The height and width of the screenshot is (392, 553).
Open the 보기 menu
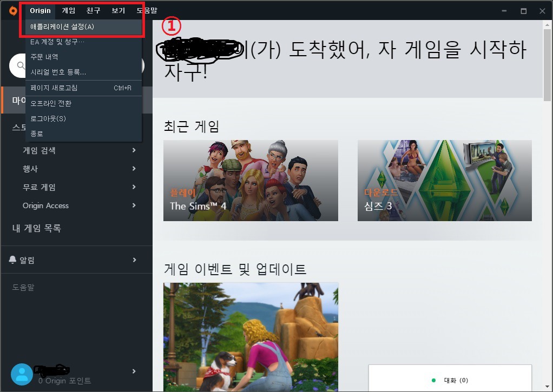(x=118, y=11)
